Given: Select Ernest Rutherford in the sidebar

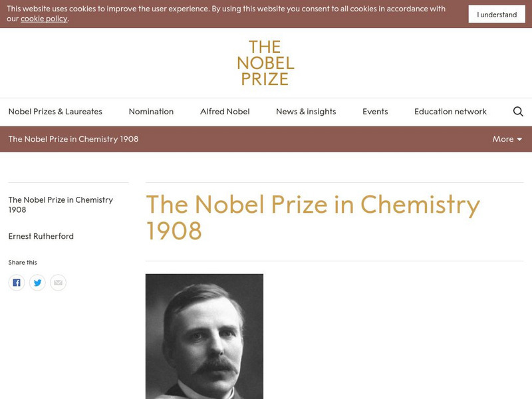Looking at the screenshot, I should coord(41,236).
